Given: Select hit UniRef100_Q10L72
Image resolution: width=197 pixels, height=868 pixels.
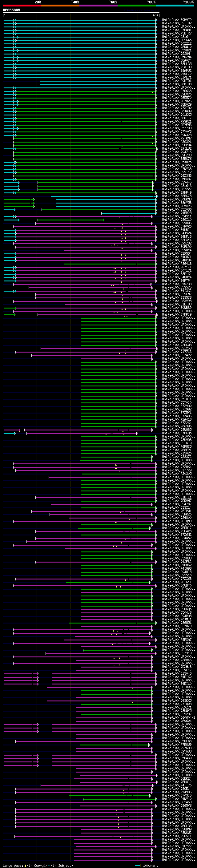Looking at the screenshot, I should [x=177, y=74].
